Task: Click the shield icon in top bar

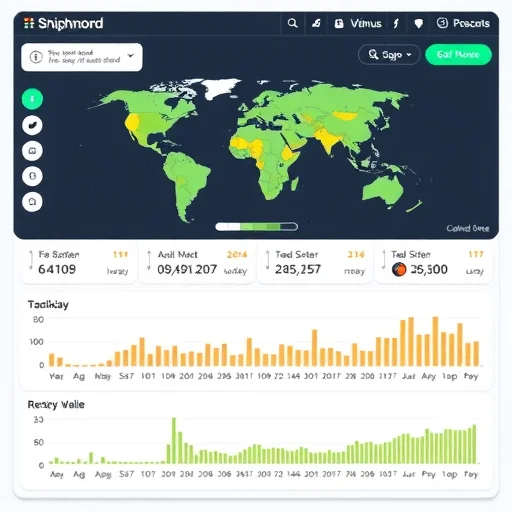Action: coord(419,23)
